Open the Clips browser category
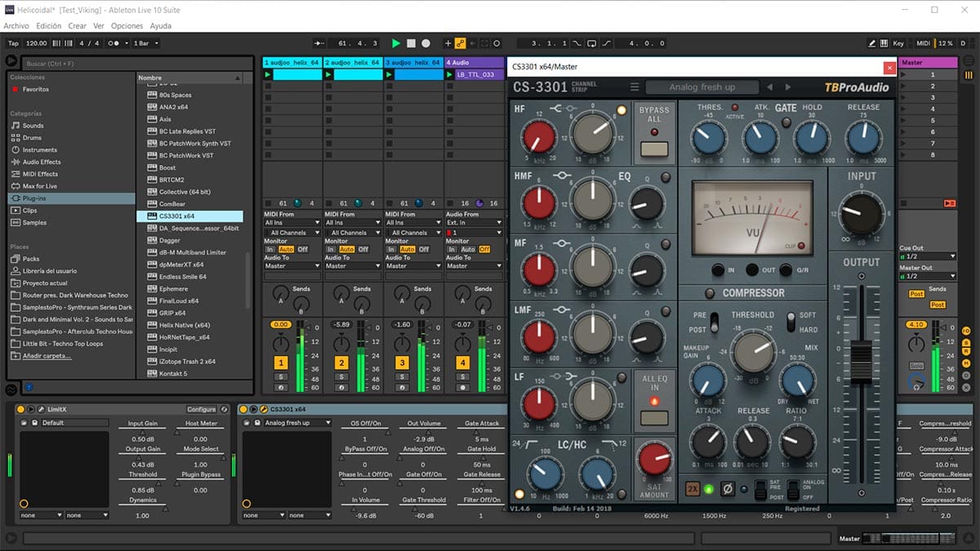Image resolution: width=980 pixels, height=551 pixels. coord(29,211)
